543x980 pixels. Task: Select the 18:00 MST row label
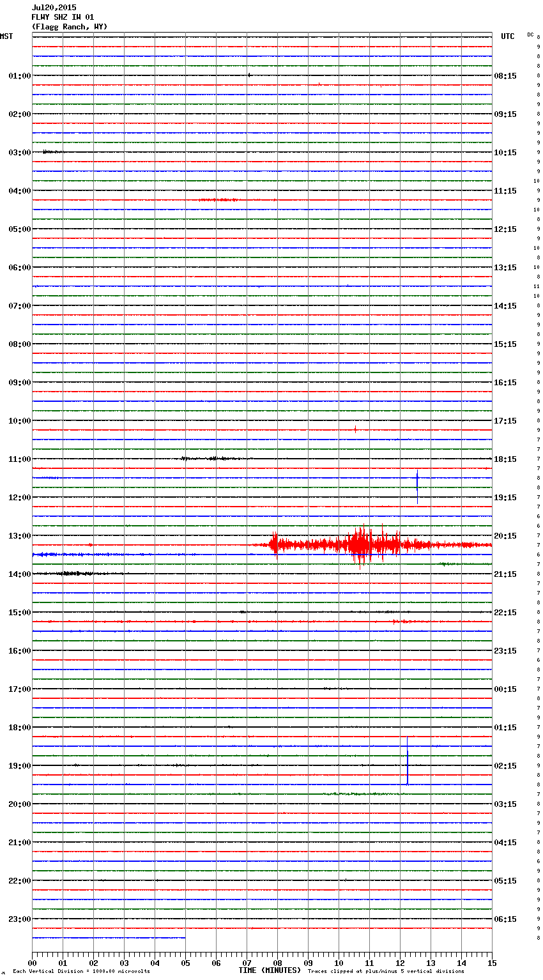(x=20, y=728)
